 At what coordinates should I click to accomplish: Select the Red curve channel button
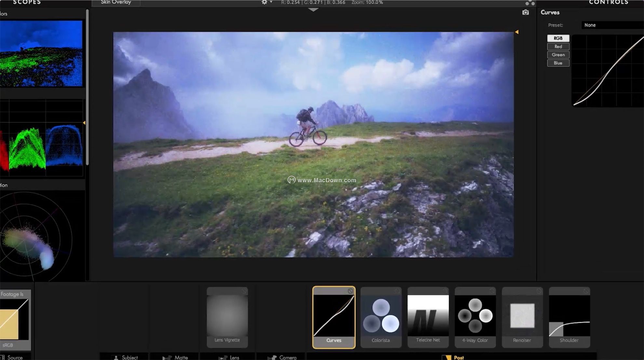pos(558,47)
